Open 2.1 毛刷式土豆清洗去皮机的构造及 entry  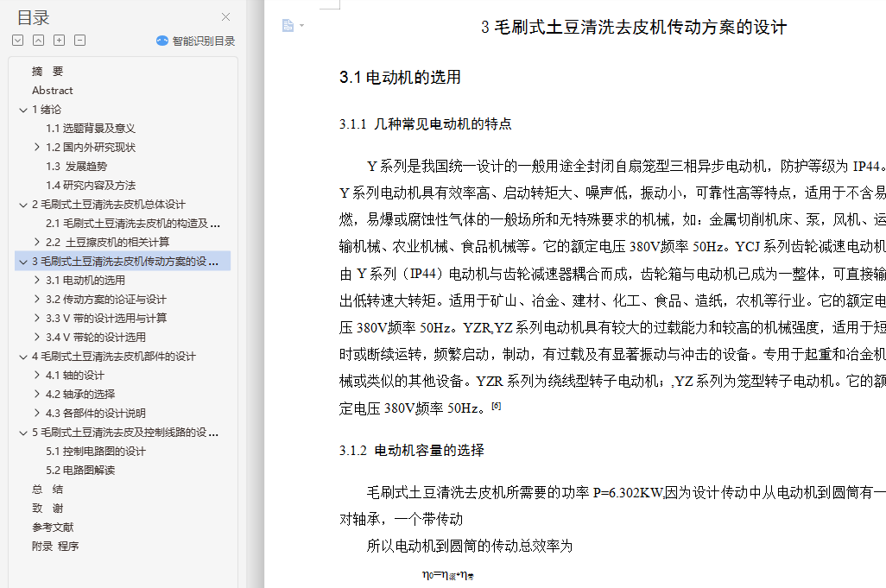coord(133,223)
